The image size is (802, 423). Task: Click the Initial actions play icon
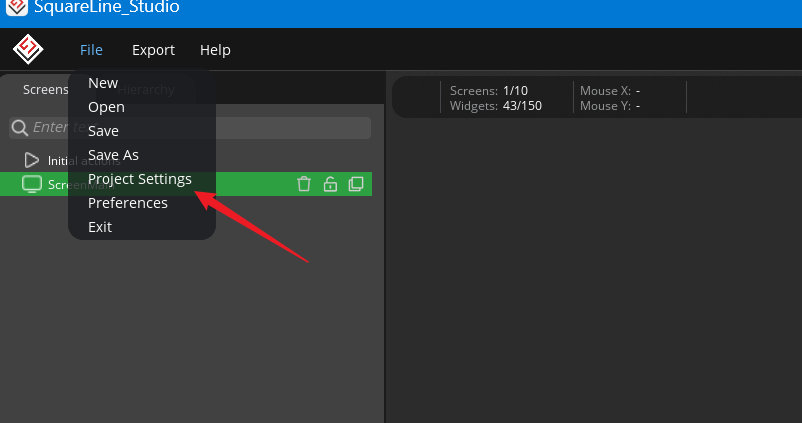(32, 160)
